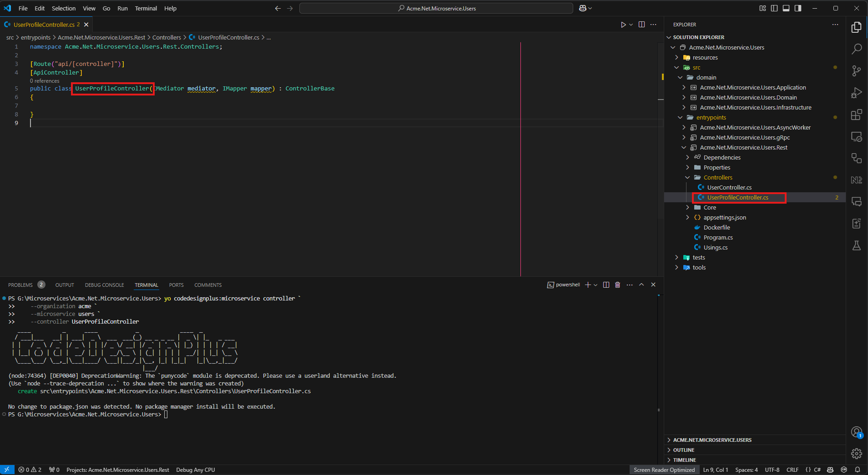The height and width of the screenshot is (475, 868).
Task: Change encoding via UTF-8 status item
Action: point(772,470)
